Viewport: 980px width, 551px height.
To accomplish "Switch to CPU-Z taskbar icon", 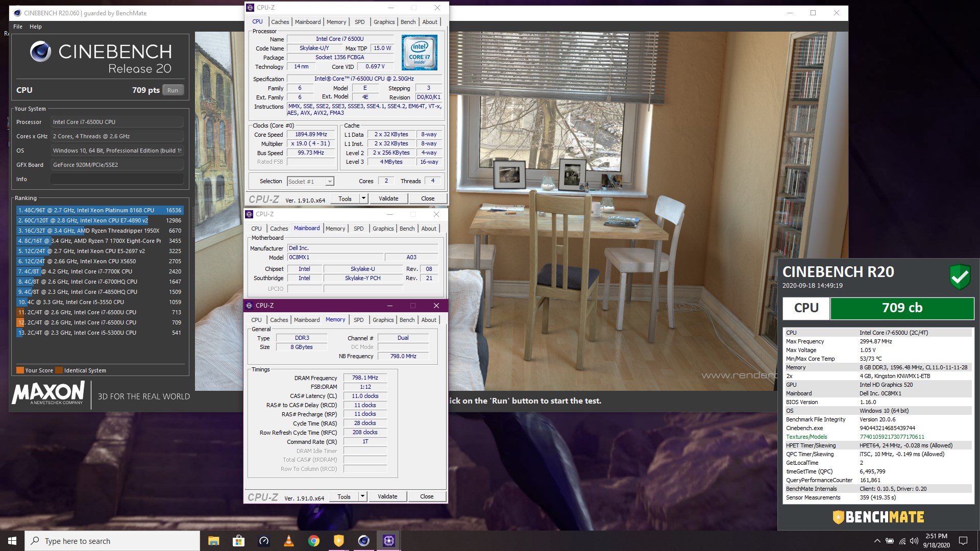I will tap(388, 541).
